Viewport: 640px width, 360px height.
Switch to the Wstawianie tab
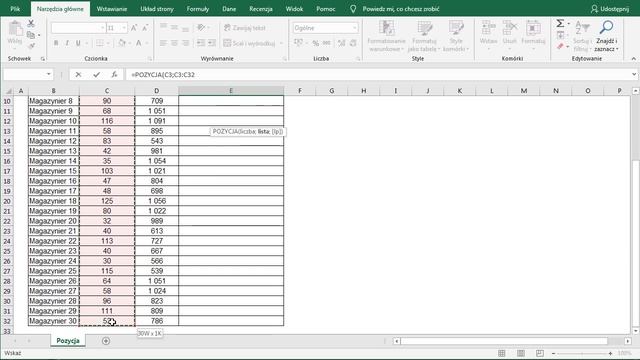[112, 9]
